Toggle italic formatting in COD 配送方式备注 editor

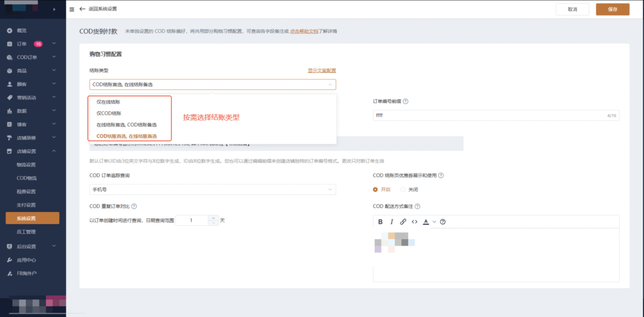tap(392, 221)
